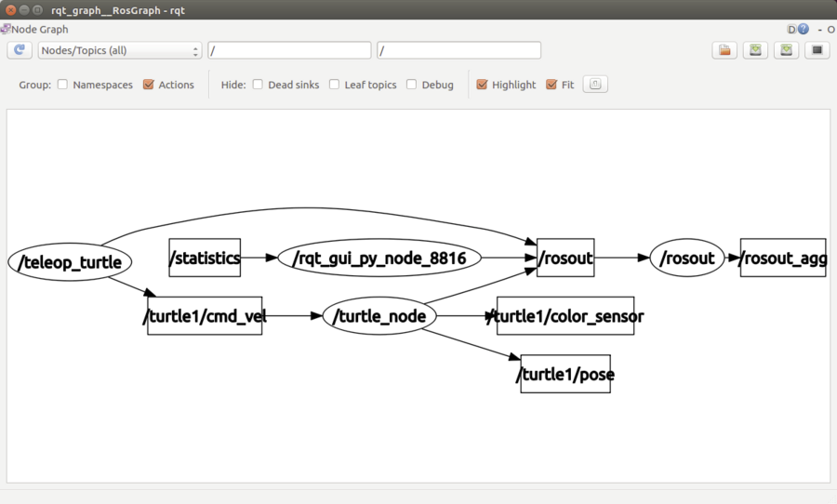The image size is (837, 504).
Task: Click the D dock-widget icon near help
Action: (791, 30)
